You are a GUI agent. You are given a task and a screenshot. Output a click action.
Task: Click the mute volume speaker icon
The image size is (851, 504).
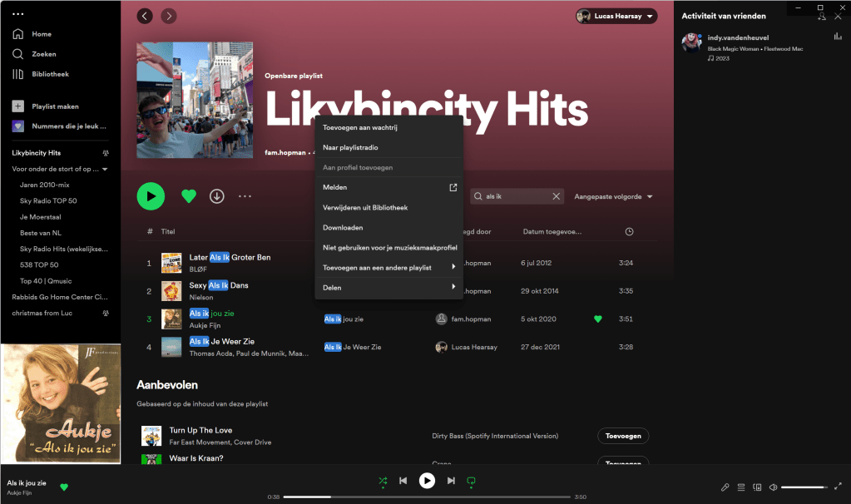click(x=773, y=487)
